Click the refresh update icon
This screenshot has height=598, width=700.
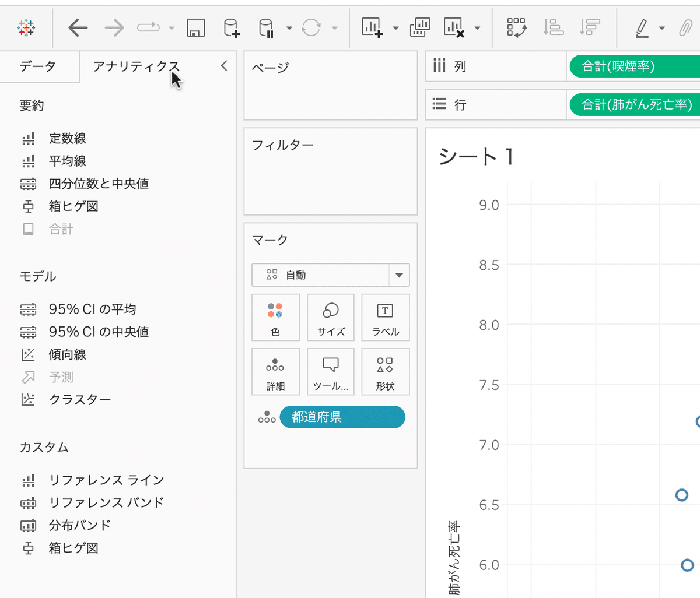(x=311, y=27)
